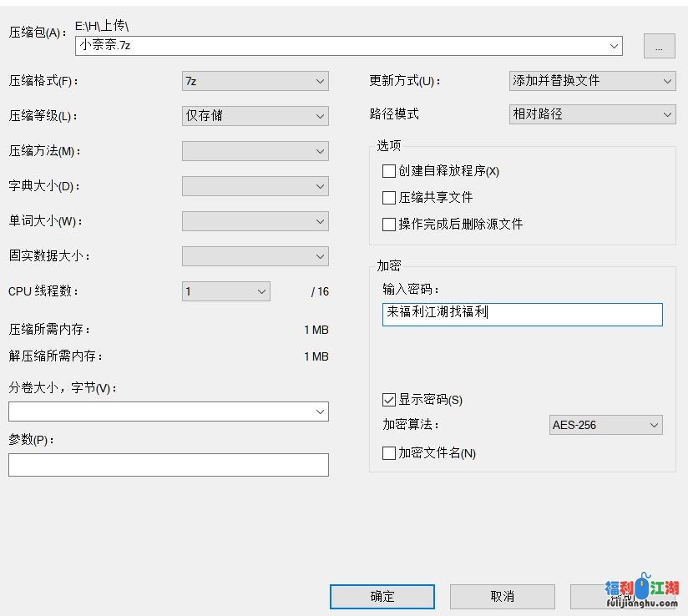
Task: Tick 操作完成后删除源文件 checkbox
Action: tap(389, 225)
